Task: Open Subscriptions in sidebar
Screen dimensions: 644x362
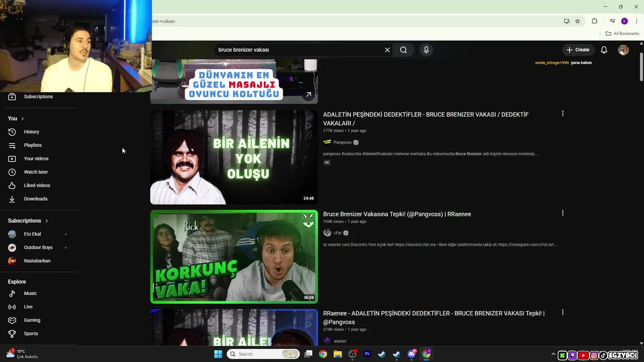Action: (39, 97)
